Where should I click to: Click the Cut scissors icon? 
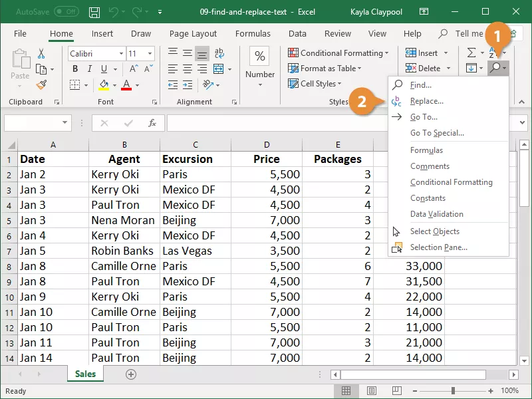pos(41,54)
